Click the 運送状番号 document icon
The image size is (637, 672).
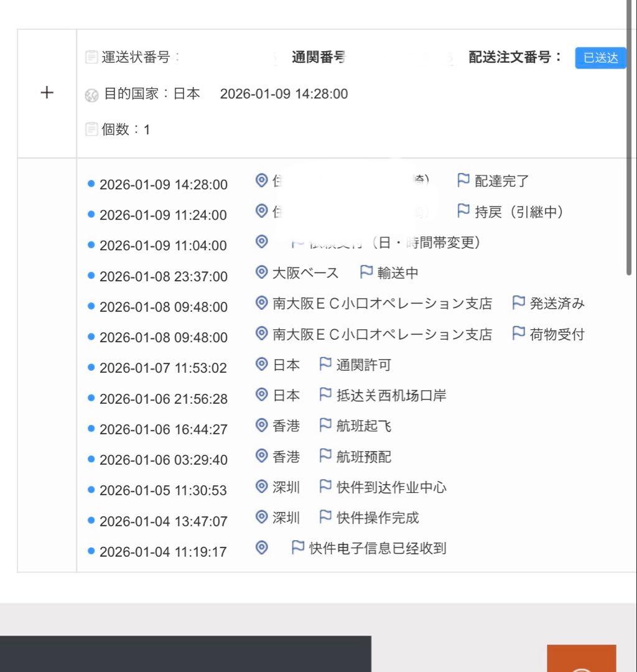coord(91,57)
